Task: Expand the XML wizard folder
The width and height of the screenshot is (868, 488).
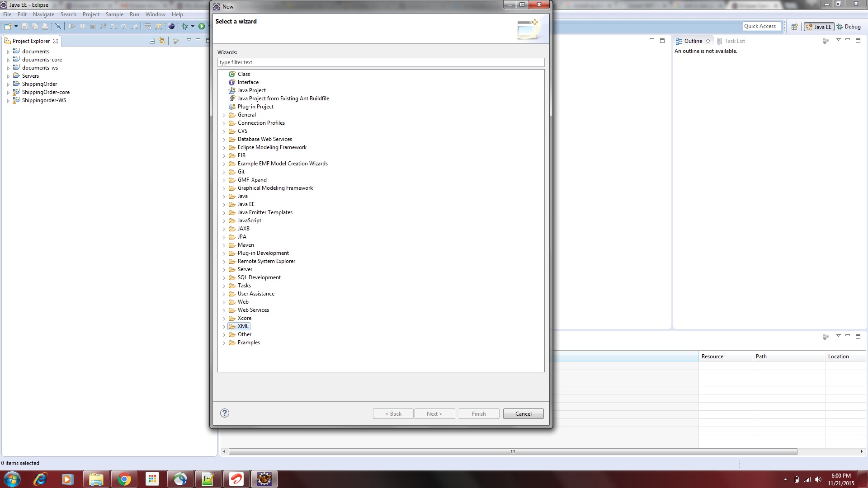Action: [224, 327]
